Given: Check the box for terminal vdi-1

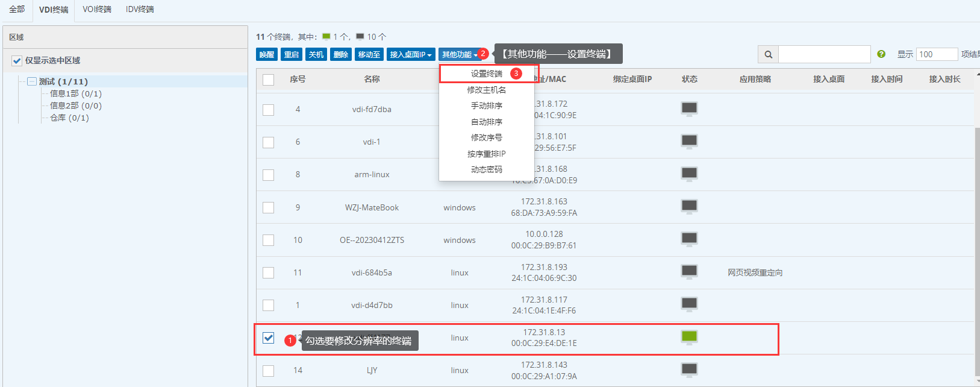Looking at the screenshot, I should click(x=269, y=142).
